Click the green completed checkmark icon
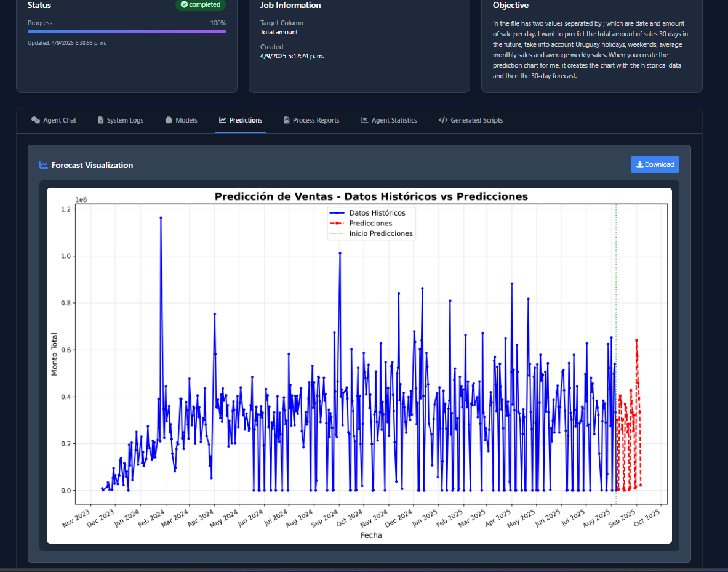This screenshot has height=572, width=728. [x=184, y=4]
